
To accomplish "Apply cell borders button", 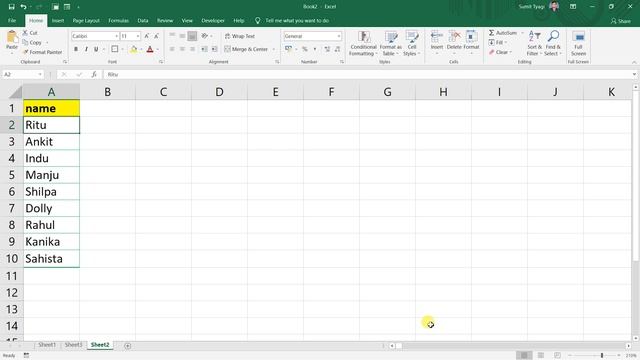I will pyautogui.click(x=115, y=49).
